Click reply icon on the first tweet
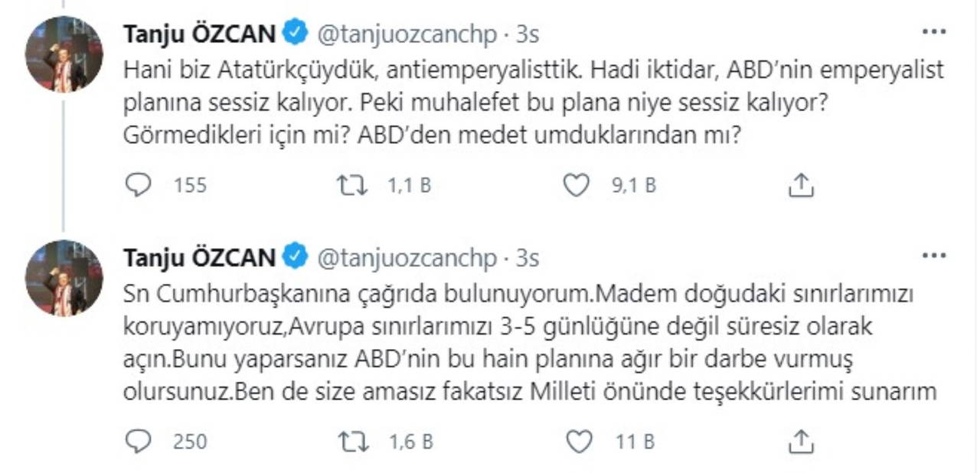 pyautogui.click(x=138, y=185)
